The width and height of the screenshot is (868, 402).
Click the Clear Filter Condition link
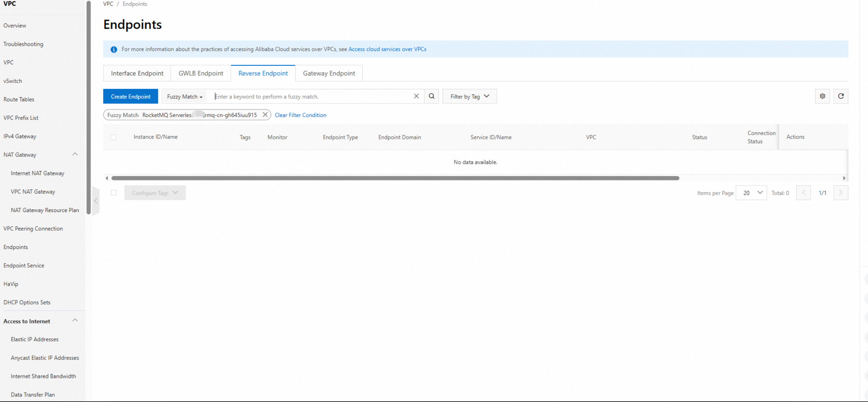[300, 115]
